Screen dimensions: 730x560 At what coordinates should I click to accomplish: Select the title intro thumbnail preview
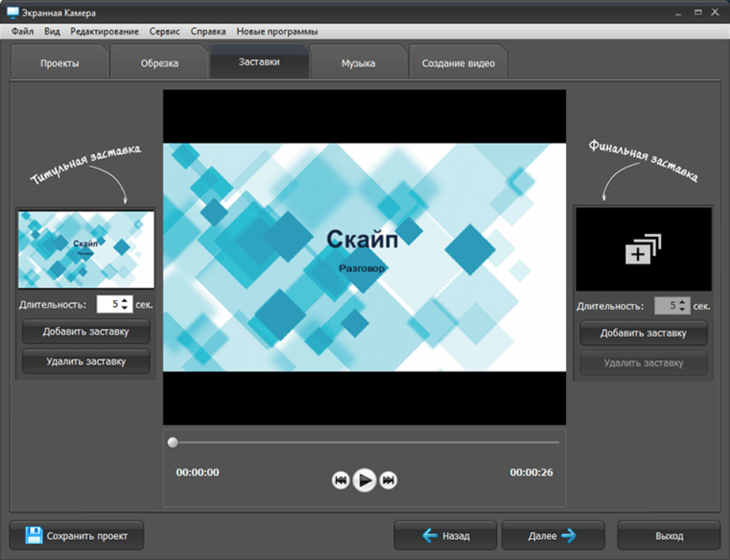86,249
